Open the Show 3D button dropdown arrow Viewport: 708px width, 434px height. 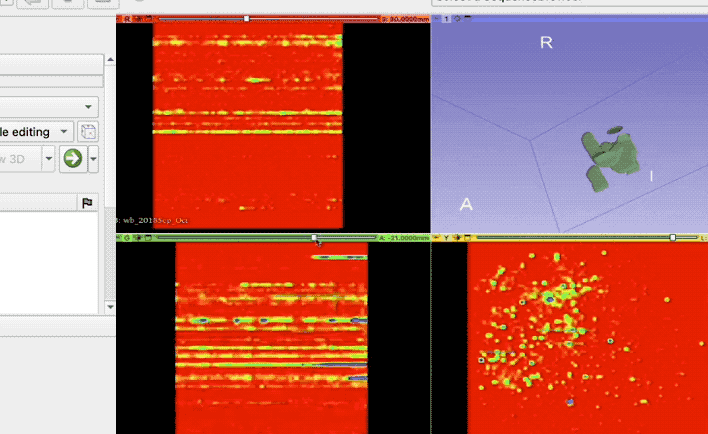click(47, 159)
